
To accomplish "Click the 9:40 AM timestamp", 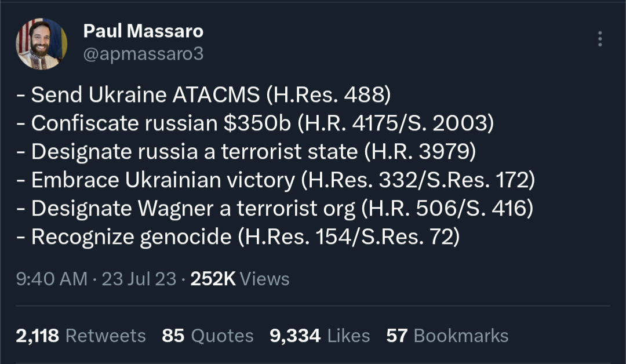I will (52, 279).
